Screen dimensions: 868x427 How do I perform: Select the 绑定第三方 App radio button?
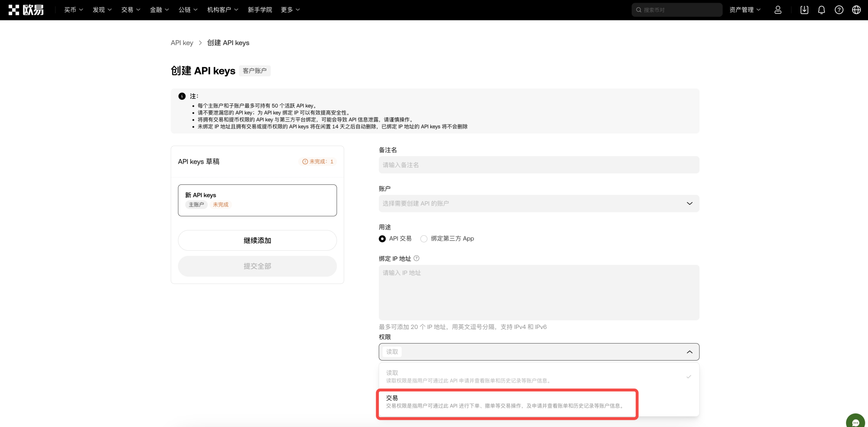click(424, 239)
